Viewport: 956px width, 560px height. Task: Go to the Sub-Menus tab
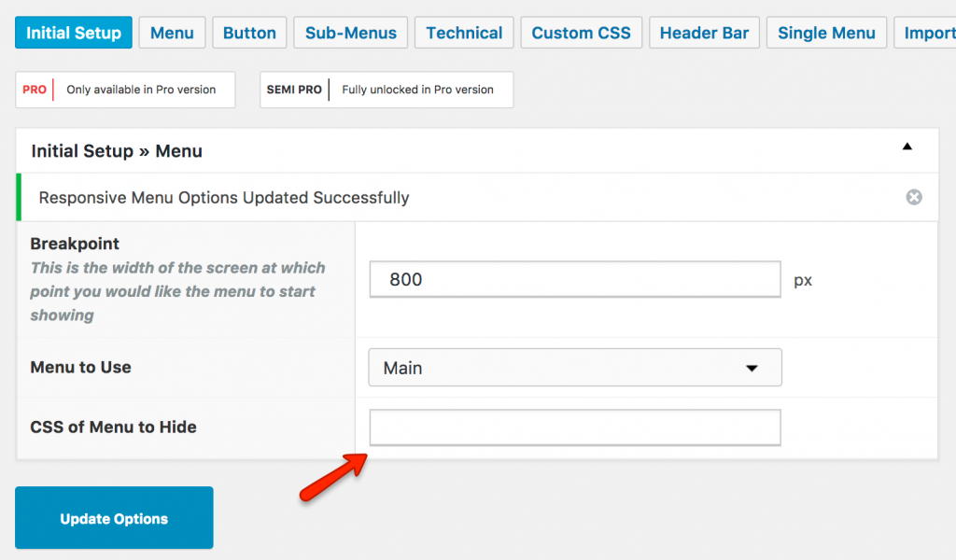[350, 32]
